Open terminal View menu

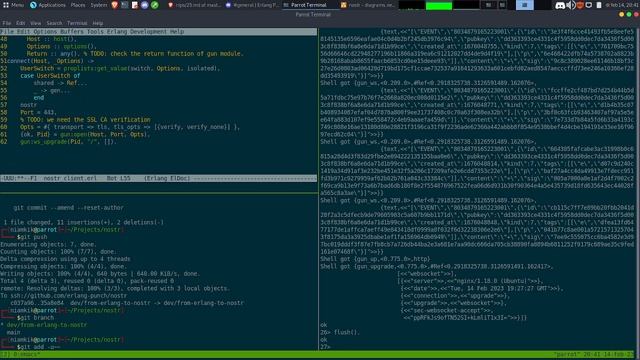[36, 23]
